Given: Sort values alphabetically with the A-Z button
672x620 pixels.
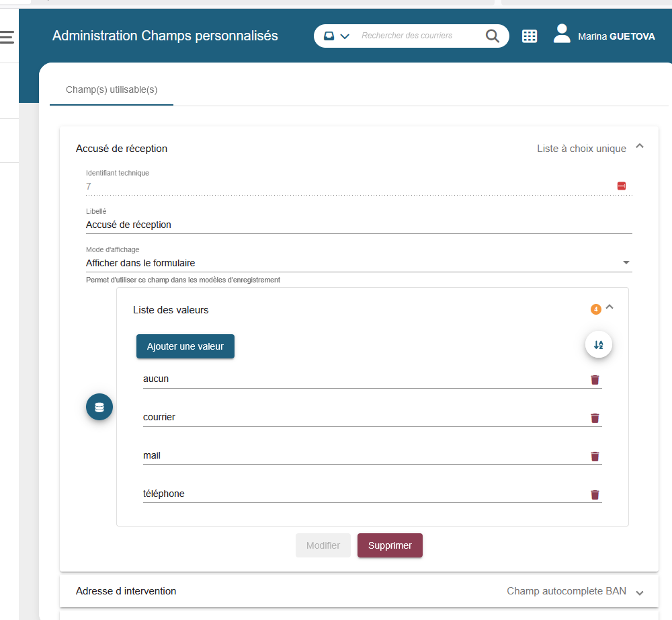Looking at the screenshot, I should click(x=598, y=345).
